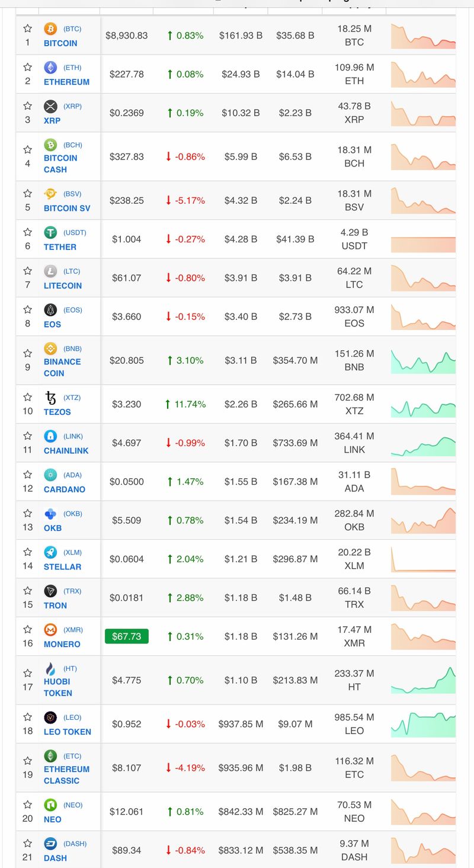
Task: Click the Monero logo icon
Action: point(50,630)
